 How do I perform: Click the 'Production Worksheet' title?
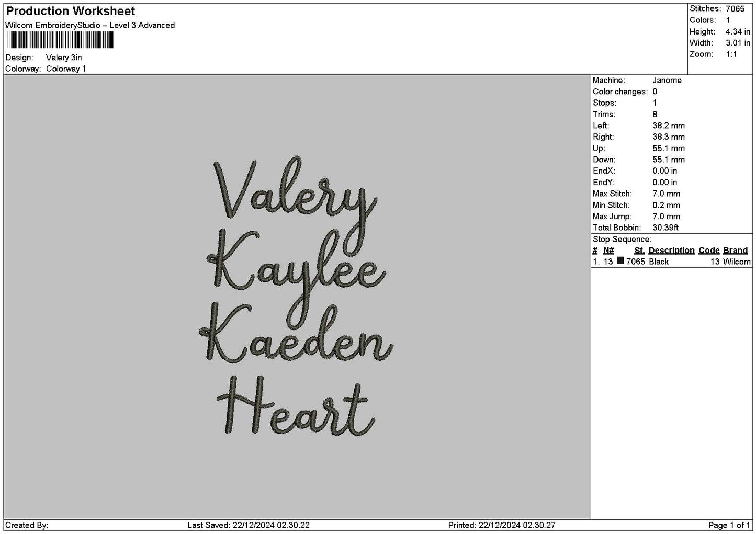pos(70,11)
